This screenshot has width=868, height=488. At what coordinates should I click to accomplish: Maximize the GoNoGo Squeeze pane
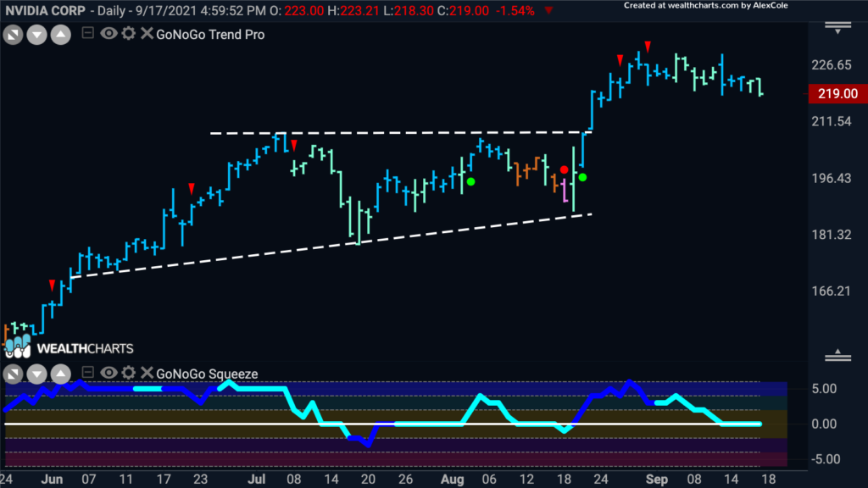13,374
